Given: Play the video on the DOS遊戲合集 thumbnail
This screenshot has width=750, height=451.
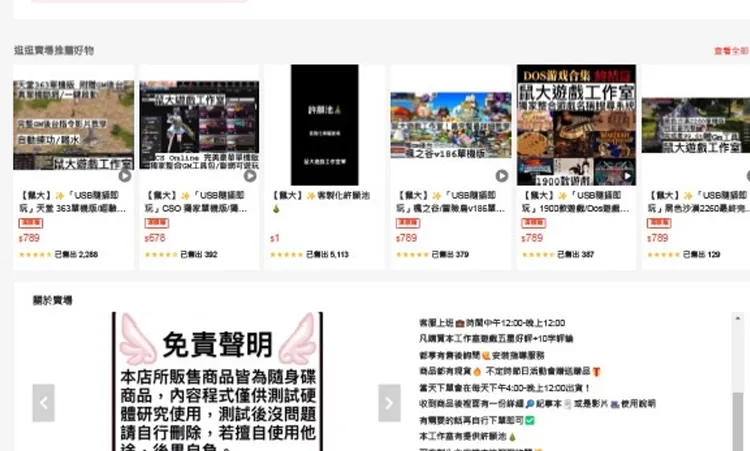Looking at the screenshot, I should pos(627,176).
